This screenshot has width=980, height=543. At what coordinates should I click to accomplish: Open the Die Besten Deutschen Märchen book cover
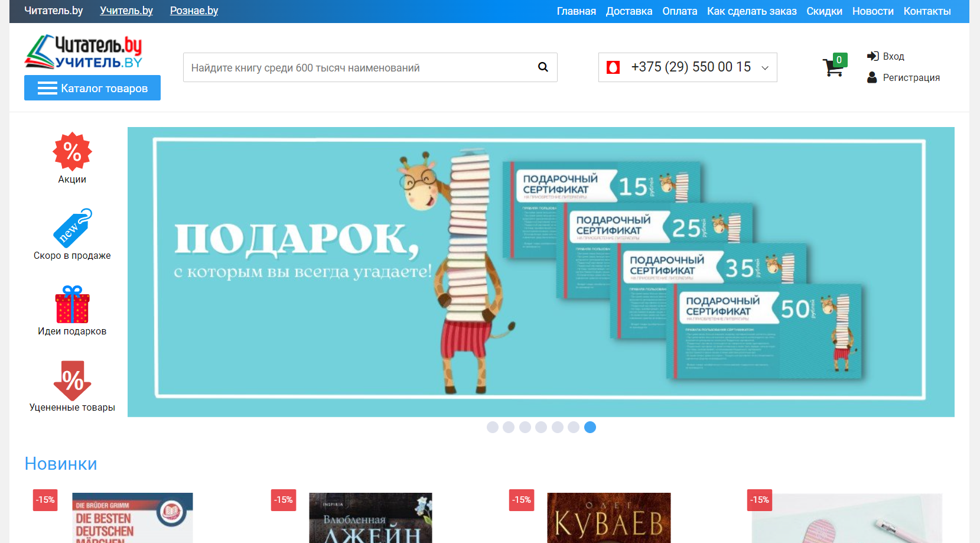pos(133,518)
